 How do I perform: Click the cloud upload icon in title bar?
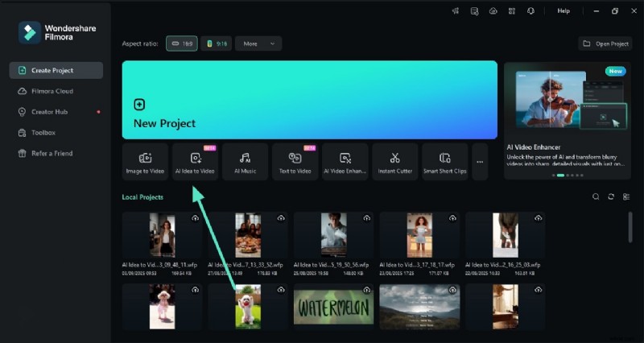click(x=493, y=11)
